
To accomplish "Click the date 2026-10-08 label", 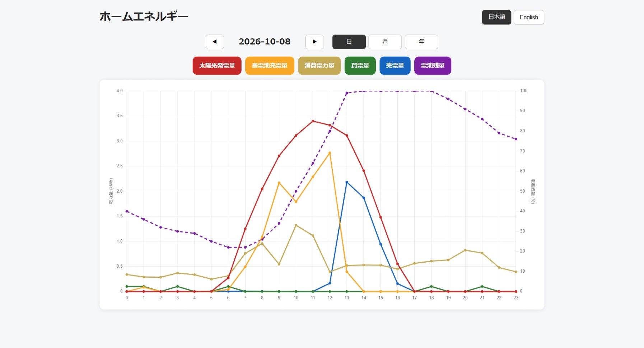I will click(x=265, y=42).
